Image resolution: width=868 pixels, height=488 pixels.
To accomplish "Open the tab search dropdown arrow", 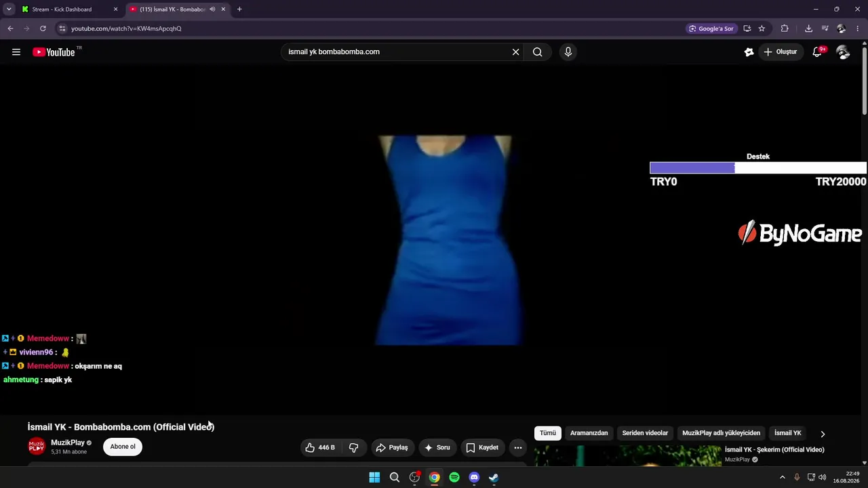I will point(9,9).
